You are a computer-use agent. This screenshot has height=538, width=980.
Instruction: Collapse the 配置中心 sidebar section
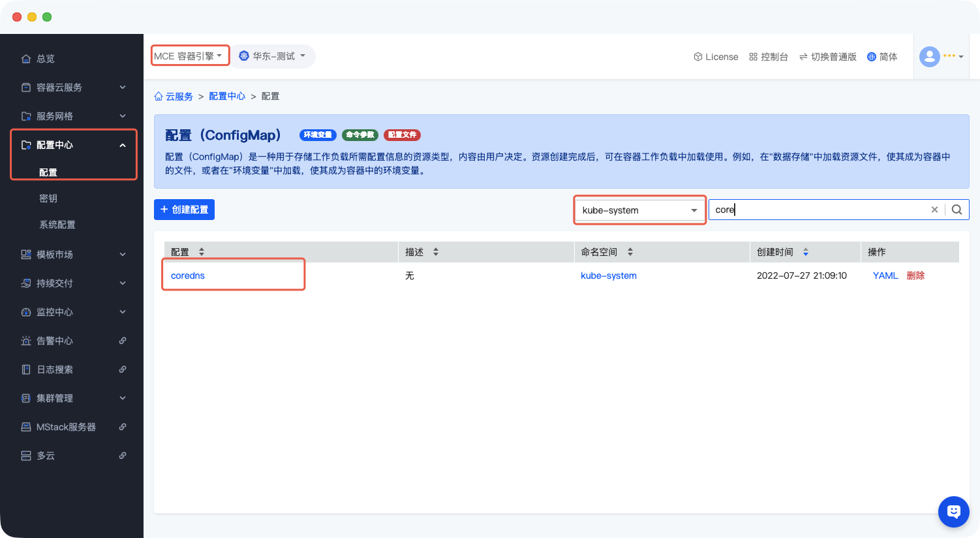[123, 145]
